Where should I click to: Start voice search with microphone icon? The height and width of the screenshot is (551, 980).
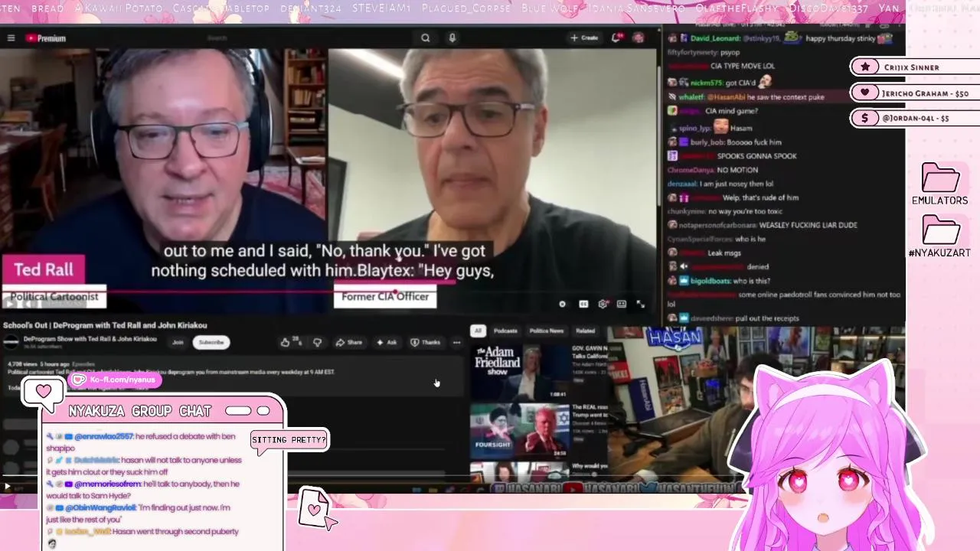pyautogui.click(x=452, y=37)
